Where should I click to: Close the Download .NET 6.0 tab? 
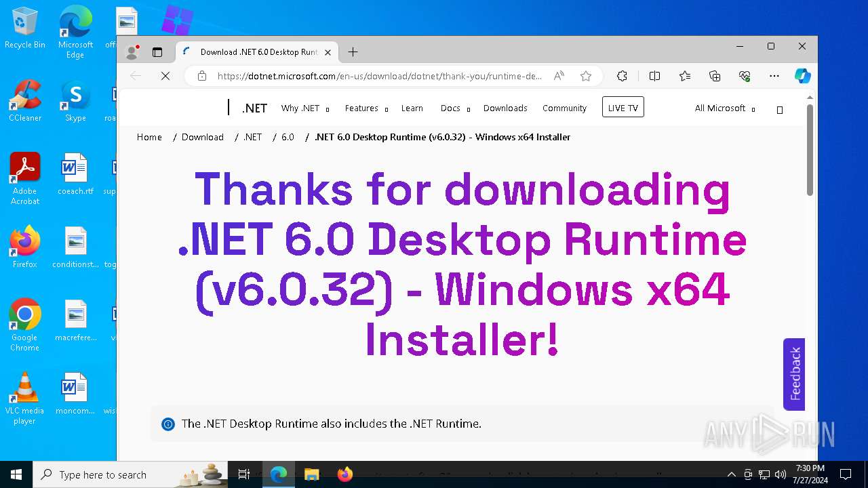(328, 52)
